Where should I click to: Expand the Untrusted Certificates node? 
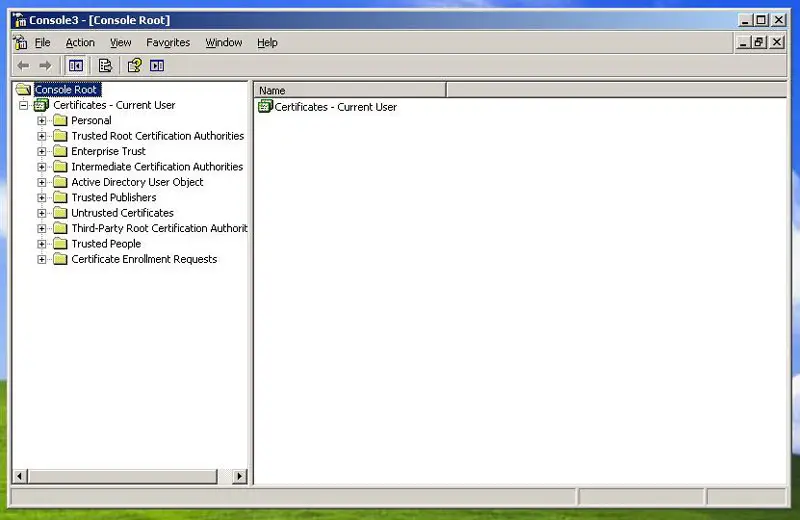pyautogui.click(x=42, y=213)
